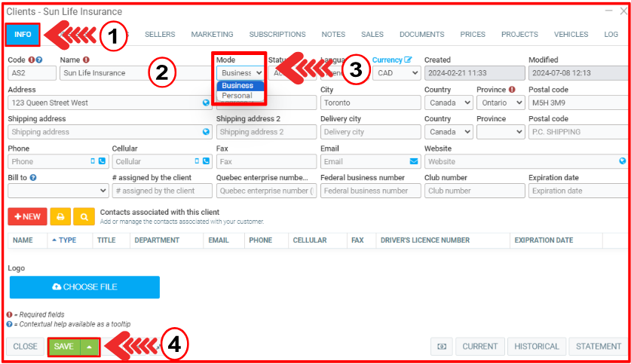Expand the Province dropdown showing Ontario
The width and height of the screenshot is (631, 364).
pos(501,102)
